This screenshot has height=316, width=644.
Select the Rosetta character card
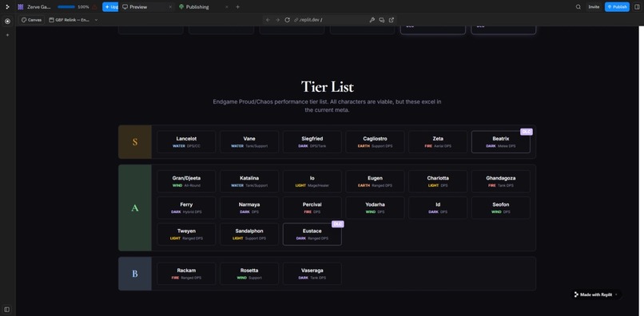coord(249,274)
